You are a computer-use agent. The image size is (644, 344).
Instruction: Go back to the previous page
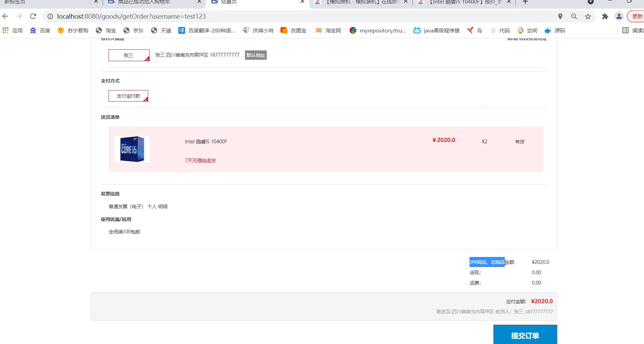tap(6, 16)
